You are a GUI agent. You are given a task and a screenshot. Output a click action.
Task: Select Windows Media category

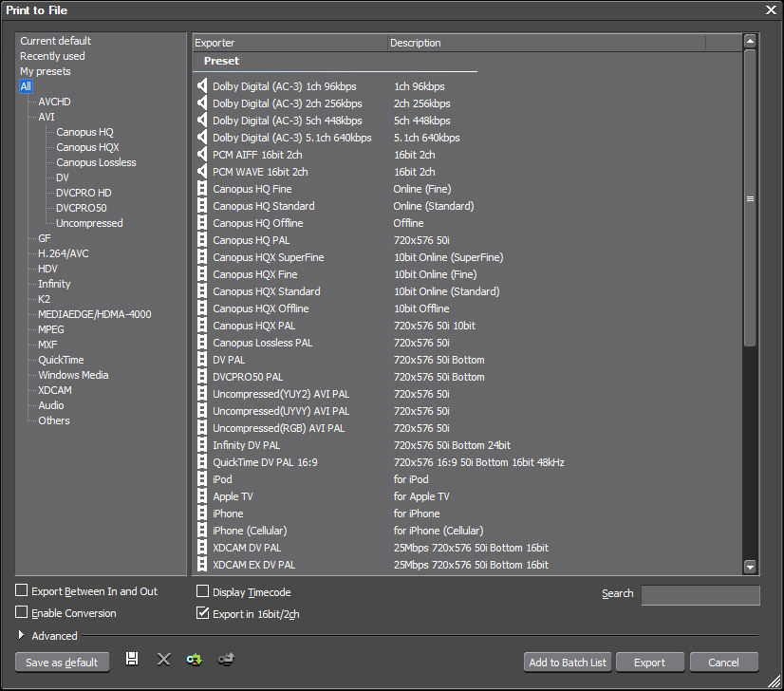tap(73, 375)
